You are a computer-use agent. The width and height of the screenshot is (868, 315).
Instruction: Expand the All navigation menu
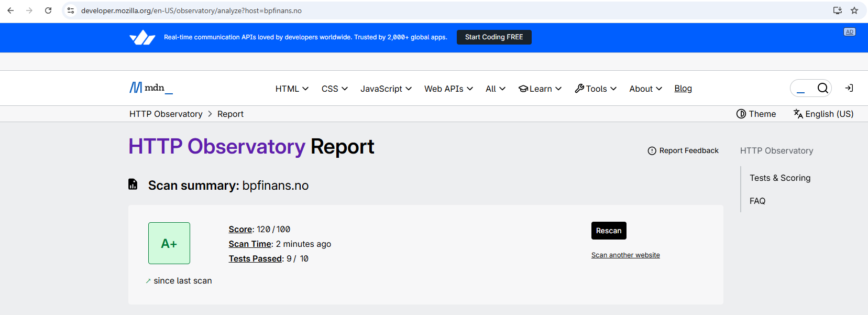click(x=496, y=89)
